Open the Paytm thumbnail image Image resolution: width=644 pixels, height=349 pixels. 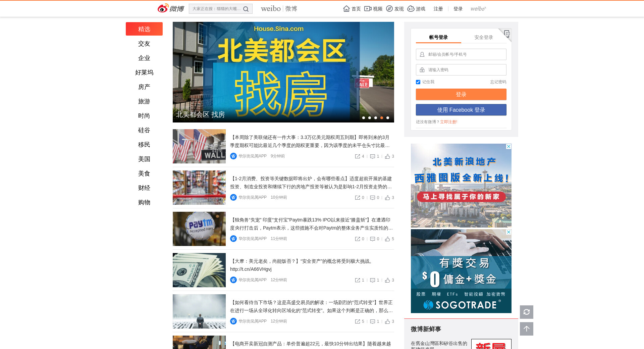click(x=199, y=229)
